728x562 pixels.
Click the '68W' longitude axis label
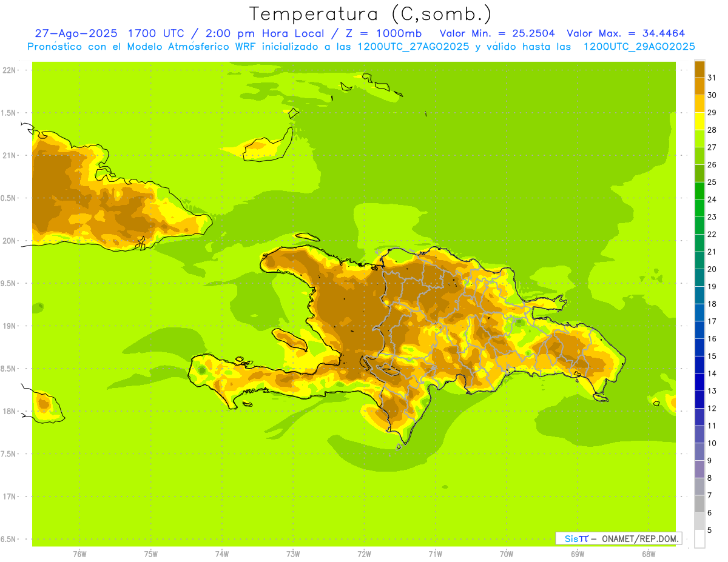[649, 554]
